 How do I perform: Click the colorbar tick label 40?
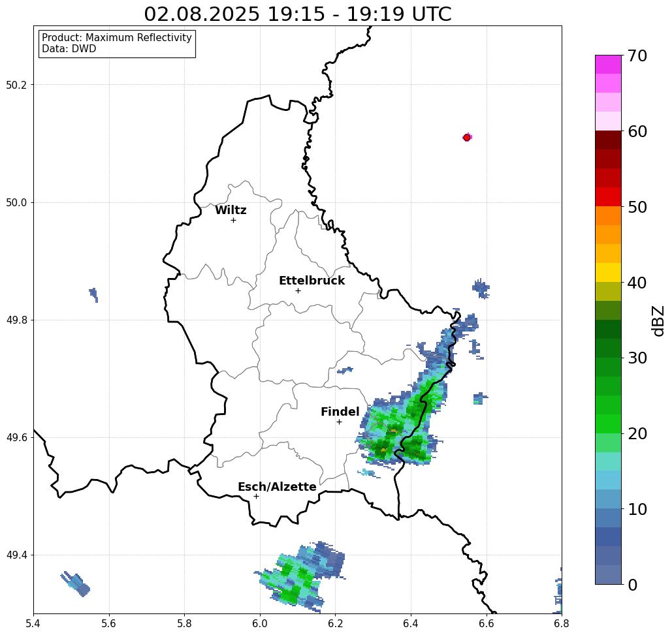click(x=637, y=283)
